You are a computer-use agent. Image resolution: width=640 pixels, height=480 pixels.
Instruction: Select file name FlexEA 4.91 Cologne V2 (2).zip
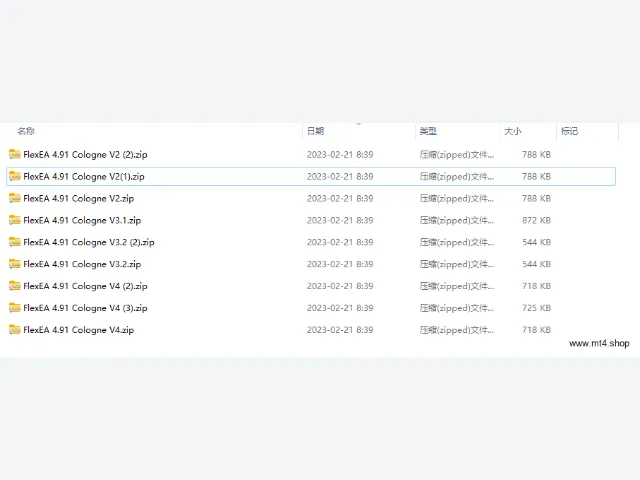[x=85, y=155]
